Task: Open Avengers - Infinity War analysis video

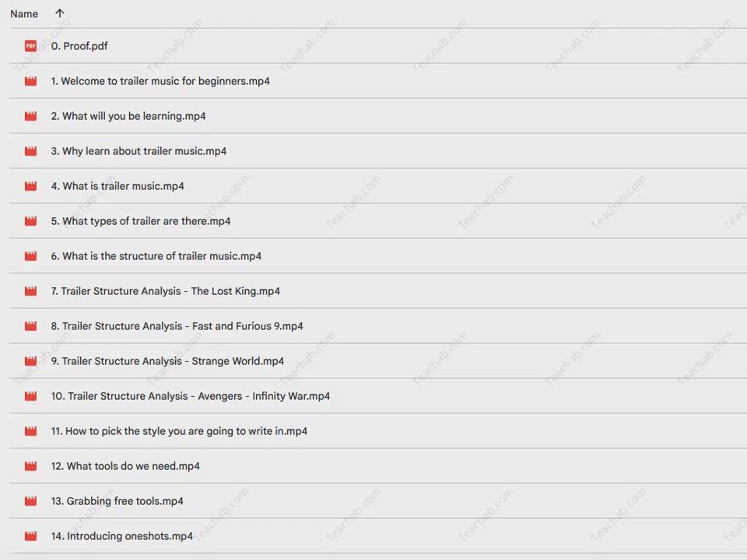Action: [x=191, y=397]
